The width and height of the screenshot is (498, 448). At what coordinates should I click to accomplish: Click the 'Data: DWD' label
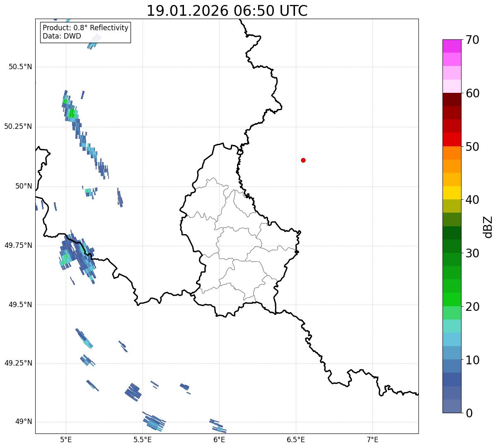click(x=62, y=36)
